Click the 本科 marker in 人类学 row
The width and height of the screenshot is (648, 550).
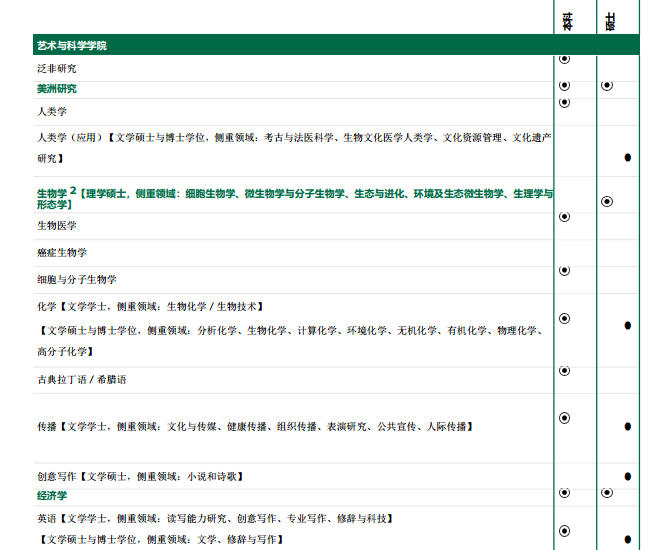tap(565, 102)
